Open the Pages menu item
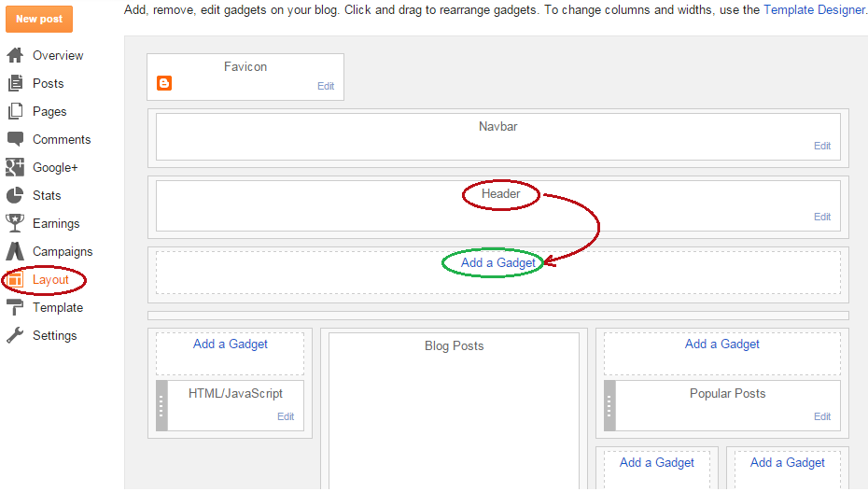868x492 pixels. (x=49, y=112)
